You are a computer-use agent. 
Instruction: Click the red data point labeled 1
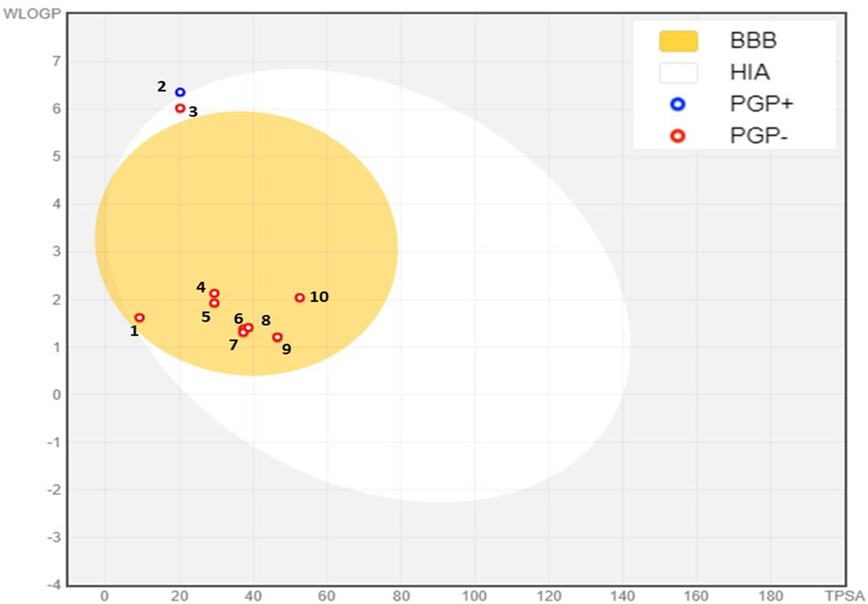coord(139,318)
